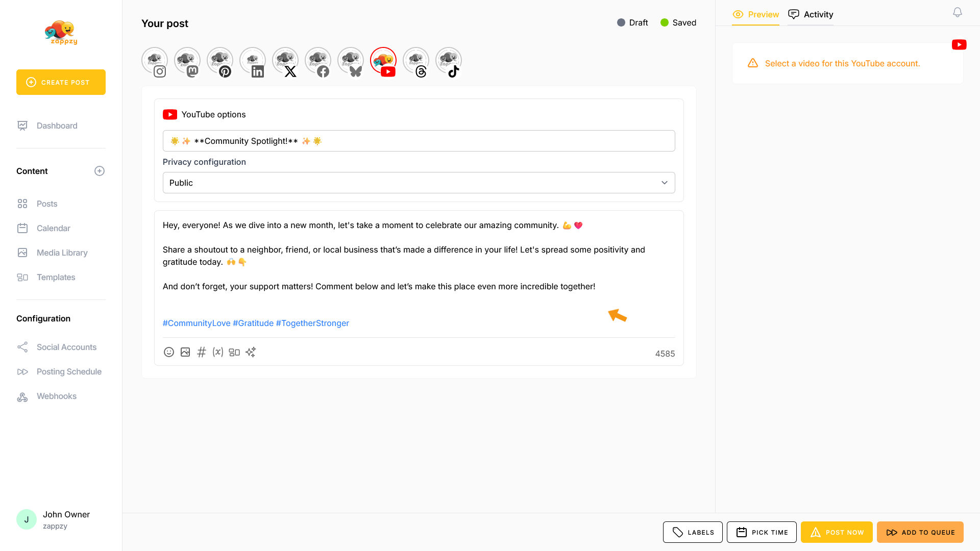Click the Pick Time button
The image size is (980, 551).
[762, 532]
